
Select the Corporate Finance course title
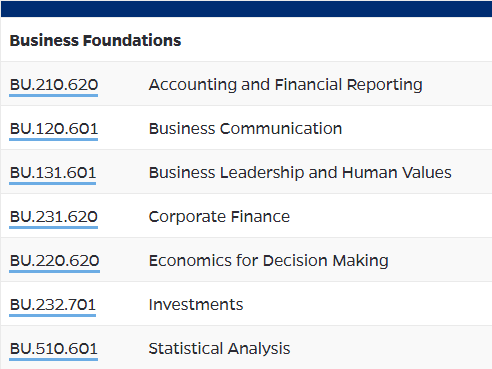click(x=219, y=217)
